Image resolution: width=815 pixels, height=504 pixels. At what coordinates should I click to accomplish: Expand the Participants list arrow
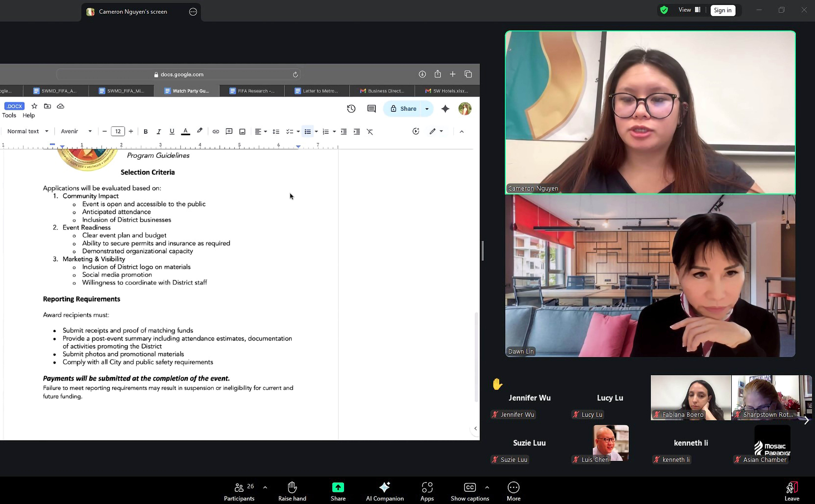pyautogui.click(x=265, y=487)
